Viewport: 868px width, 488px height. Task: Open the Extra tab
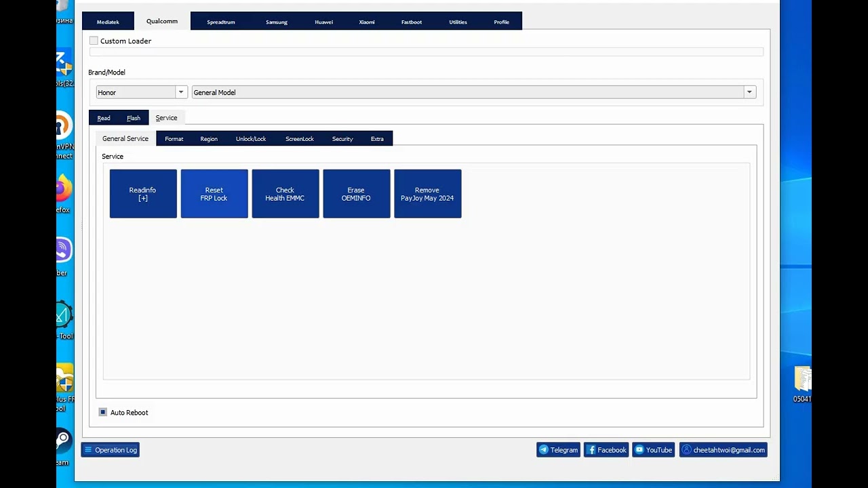pyautogui.click(x=377, y=139)
